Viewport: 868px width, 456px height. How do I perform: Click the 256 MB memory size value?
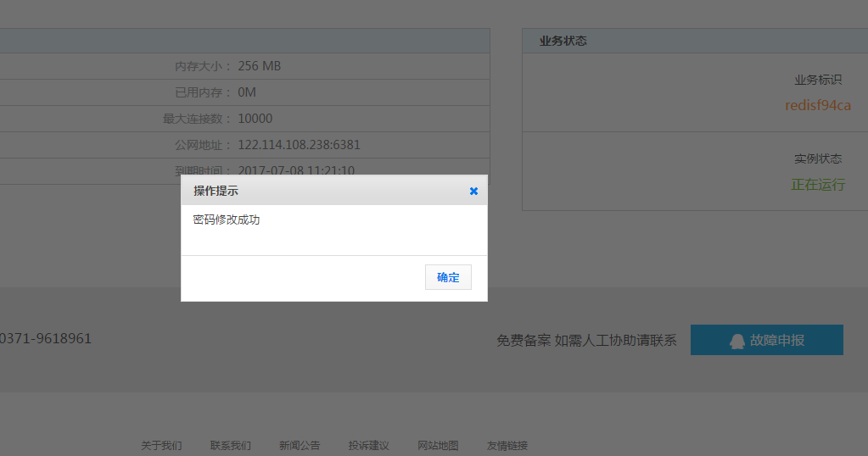pos(259,66)
